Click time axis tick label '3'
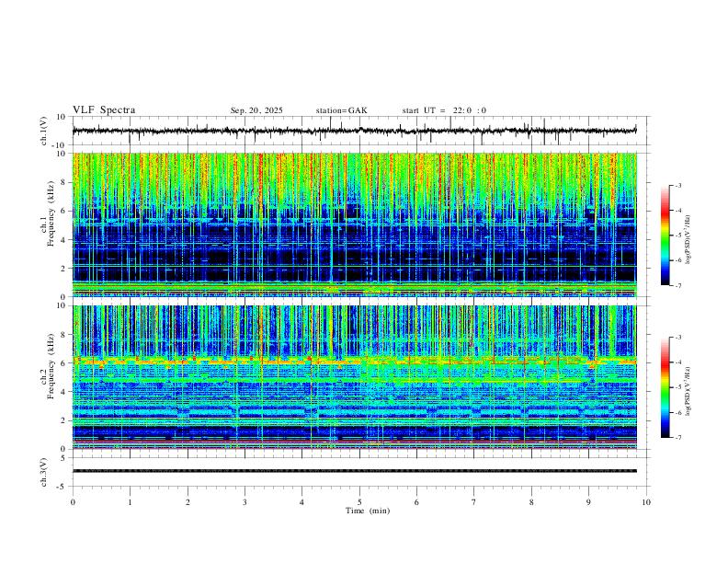This screenshot has height=563, width=728. pyautogui.click(x=245, y=502)
